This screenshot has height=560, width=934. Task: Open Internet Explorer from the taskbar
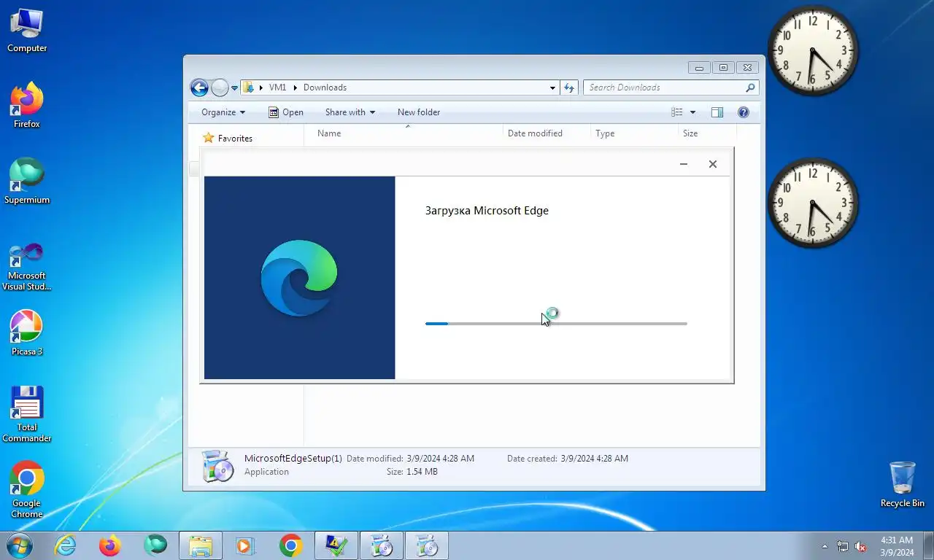[66, 545]
